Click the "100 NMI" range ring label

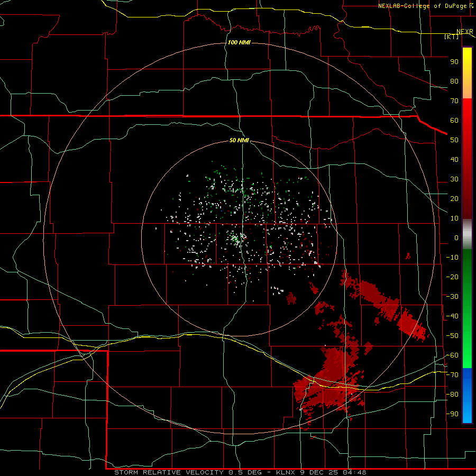[x=239, y=42]
